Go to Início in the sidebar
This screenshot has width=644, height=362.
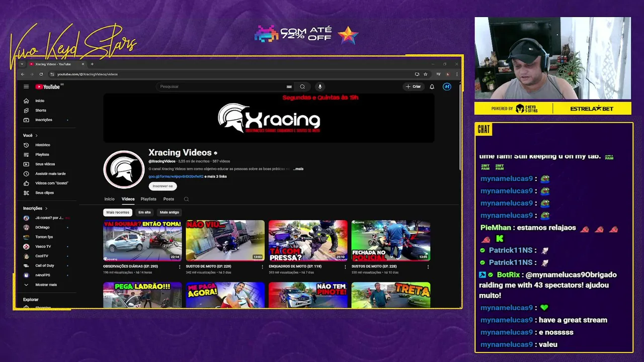pos(40,101)
